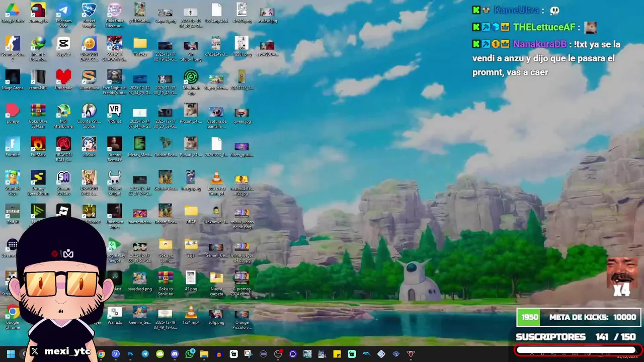The height and width of the screenshot is (362, 644).
Task: Click the MiSide desktop shortcut
Action: tap(89, 147)
